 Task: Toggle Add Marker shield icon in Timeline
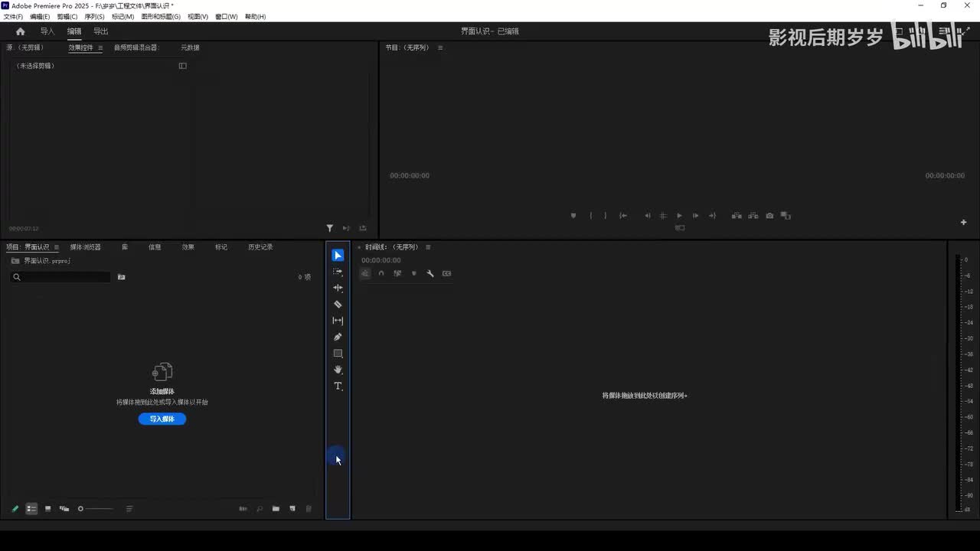coord(414,273)
